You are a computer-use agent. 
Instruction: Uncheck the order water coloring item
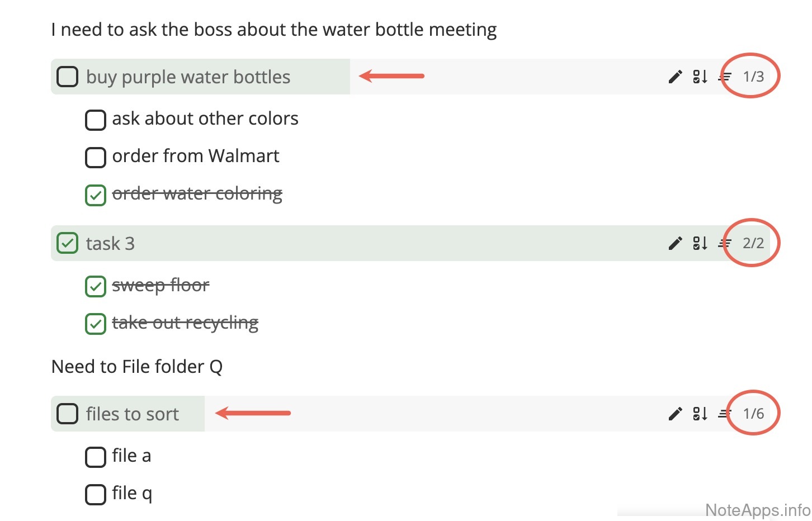(95, 195)
